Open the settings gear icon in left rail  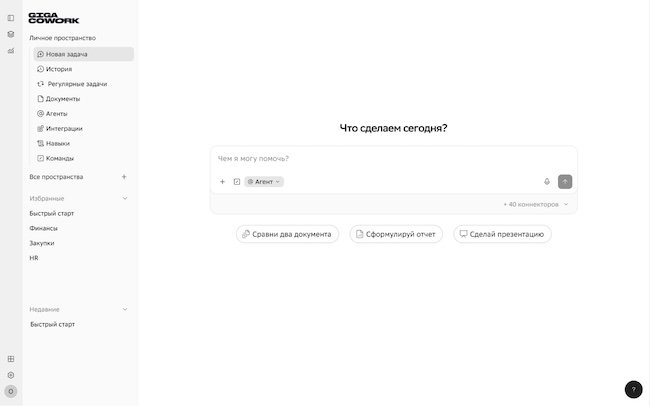tap(11, 375)
